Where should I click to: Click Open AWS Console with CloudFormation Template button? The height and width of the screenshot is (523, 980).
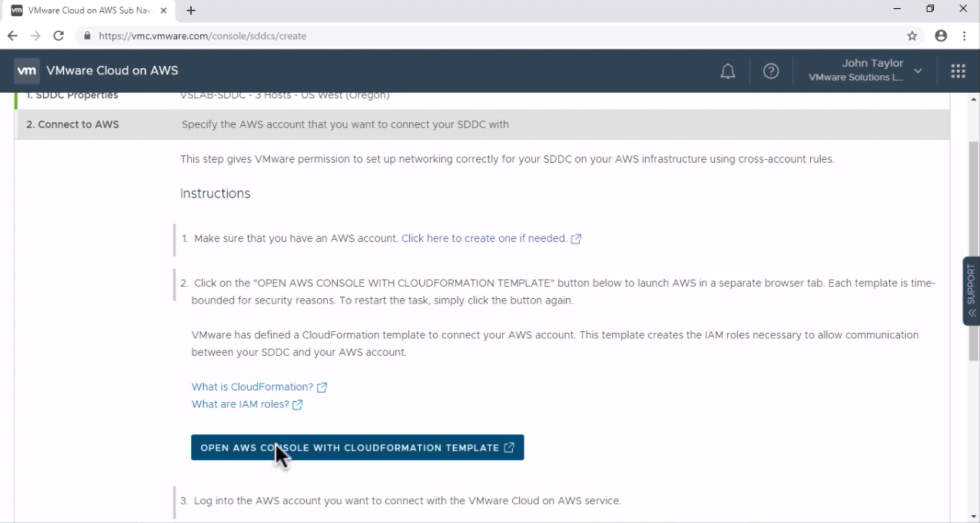coord(357,447)
